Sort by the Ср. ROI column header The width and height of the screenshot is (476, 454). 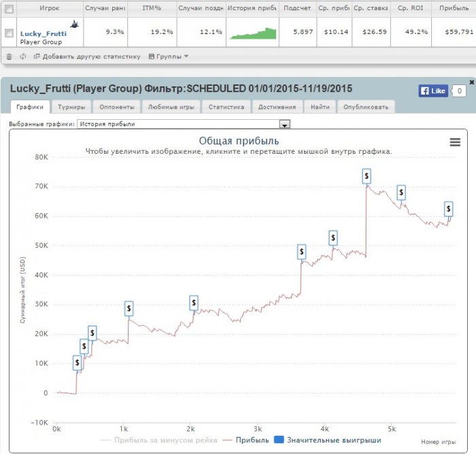pyautogui.click(x=411, y=8)
